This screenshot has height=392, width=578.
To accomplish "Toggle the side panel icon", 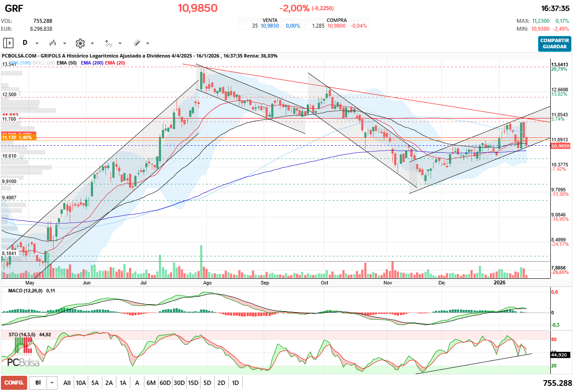I will coord(8,43).
